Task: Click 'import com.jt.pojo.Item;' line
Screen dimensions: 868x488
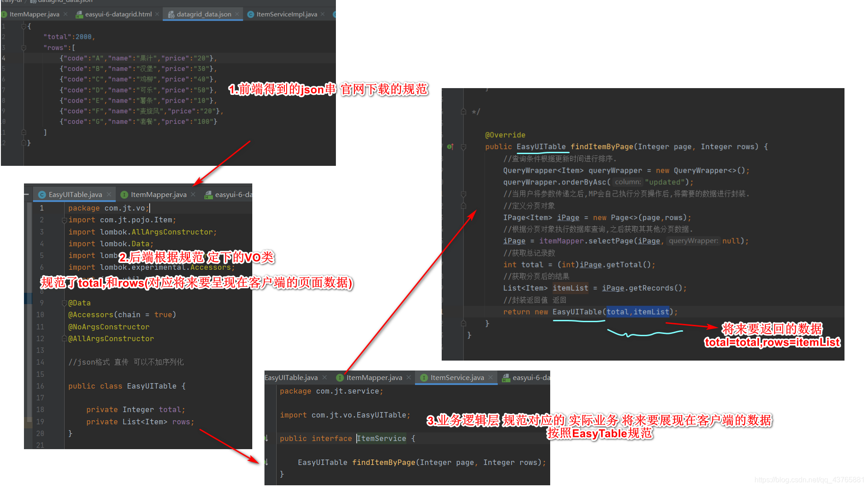Action: pos(122,220)
